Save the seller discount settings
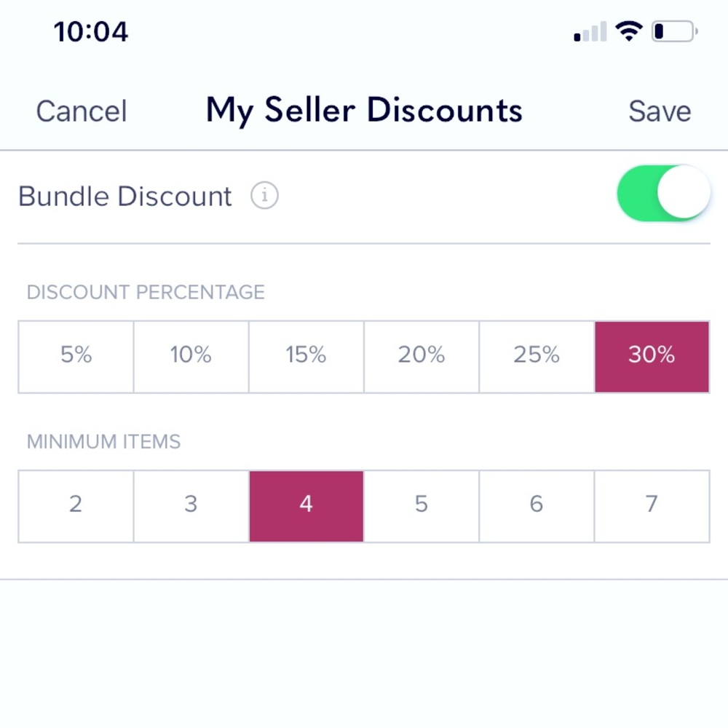The image size is (728, 728). 660,110
